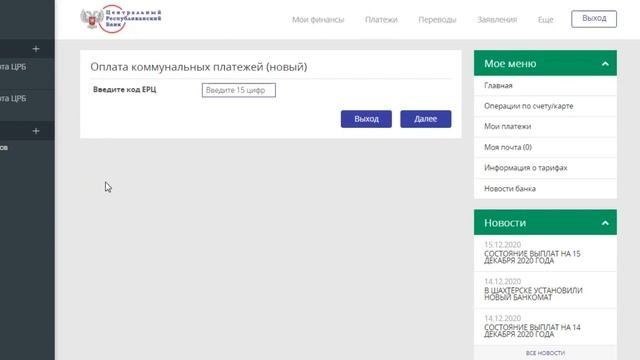Collapse the Мое меню panel chevron

point(605,64)
